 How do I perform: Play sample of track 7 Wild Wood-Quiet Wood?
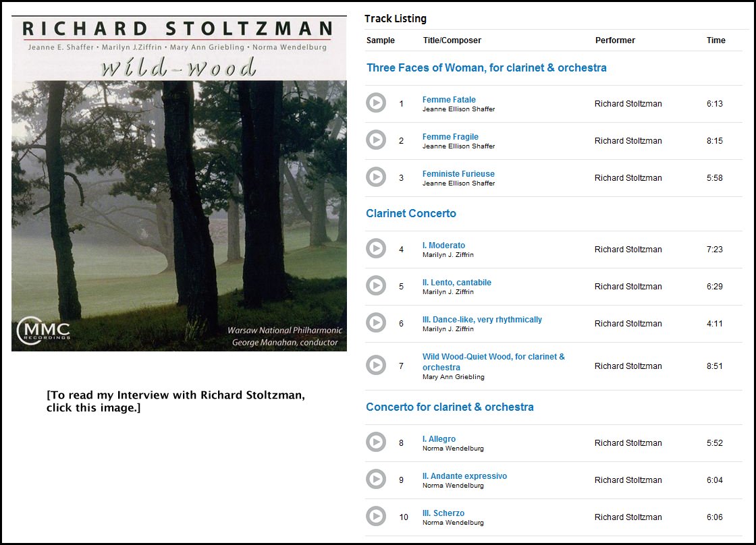(x=376, y=366)
